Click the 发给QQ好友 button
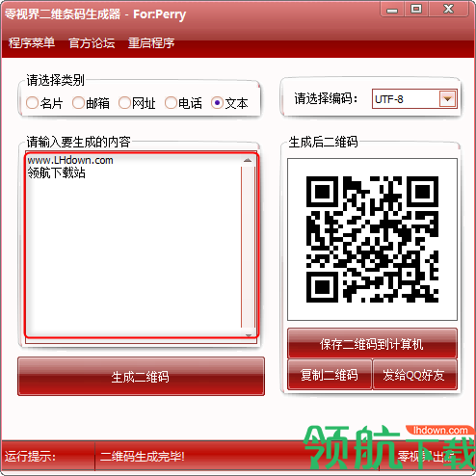The width and height of the screenshot is (476, 476). point(414,375)
